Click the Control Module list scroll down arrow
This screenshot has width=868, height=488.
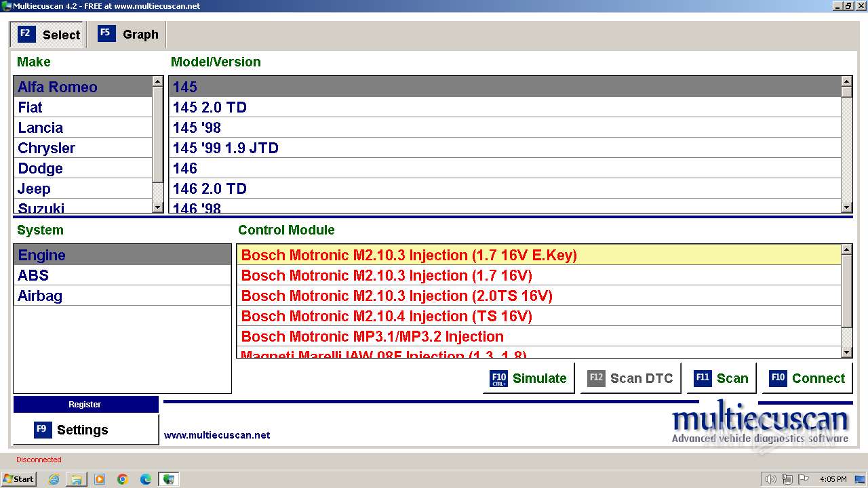click(846, 352)
